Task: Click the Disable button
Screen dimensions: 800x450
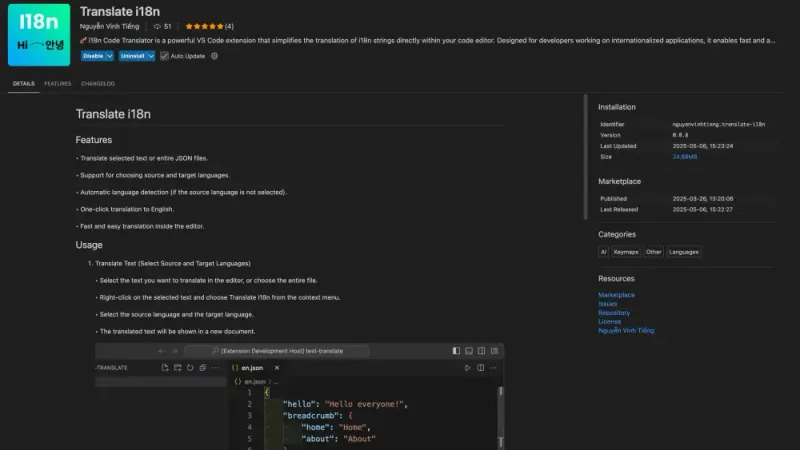Action: 93,56
